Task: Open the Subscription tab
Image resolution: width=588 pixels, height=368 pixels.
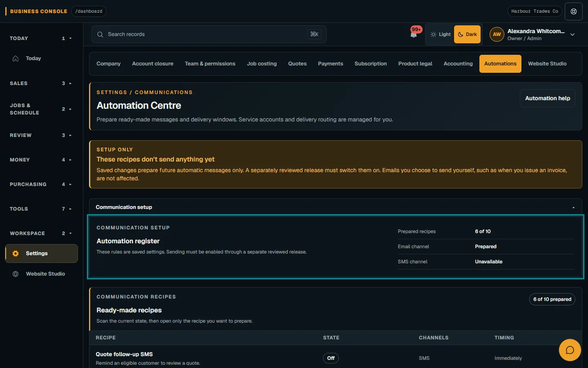Action: point(371,64)
